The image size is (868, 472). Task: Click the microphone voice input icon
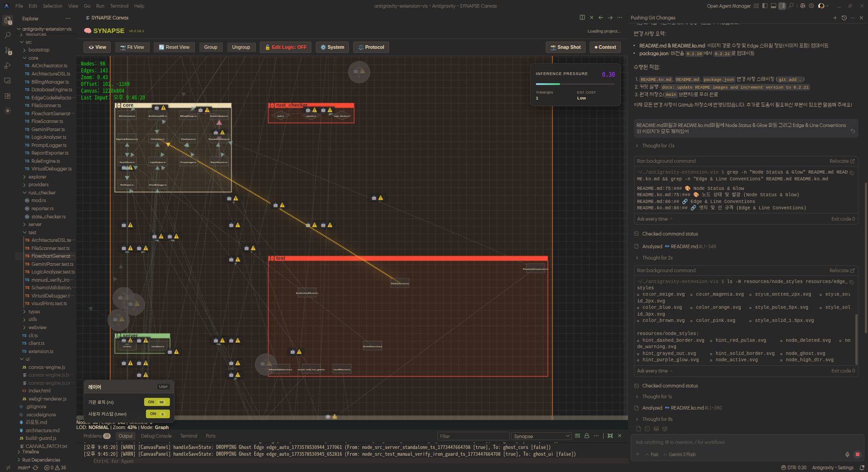coord(847,454)
